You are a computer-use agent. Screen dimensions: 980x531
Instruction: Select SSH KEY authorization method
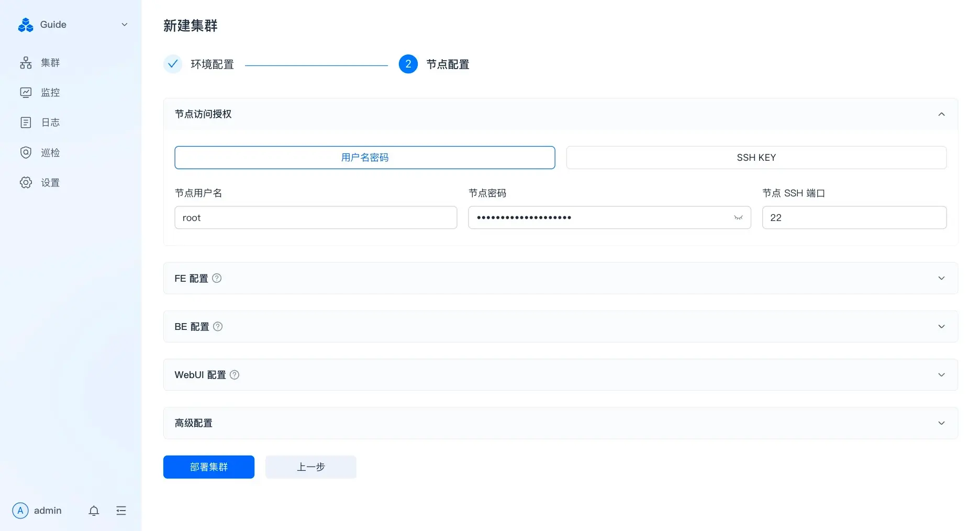[756, 158]
